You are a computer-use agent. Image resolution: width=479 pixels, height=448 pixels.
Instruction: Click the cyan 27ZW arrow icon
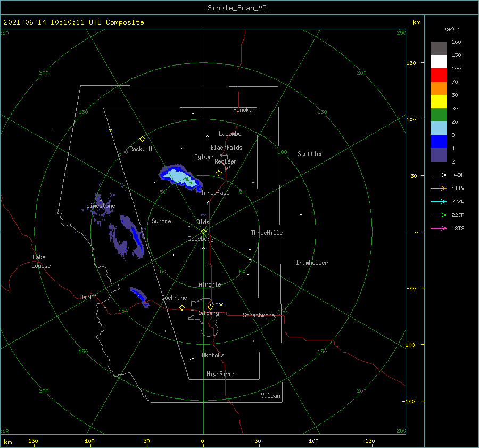point(439,201)
